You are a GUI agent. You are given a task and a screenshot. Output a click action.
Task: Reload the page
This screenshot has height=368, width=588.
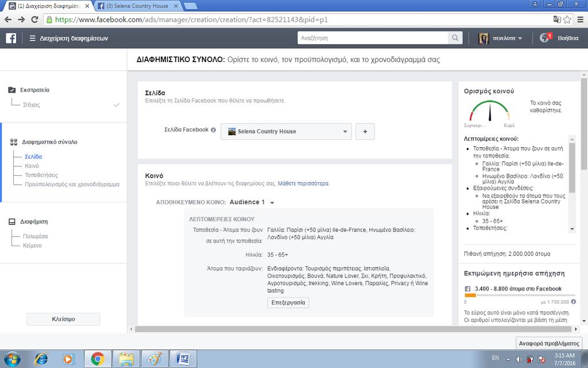pyautogui.click(x=34, y=20)
